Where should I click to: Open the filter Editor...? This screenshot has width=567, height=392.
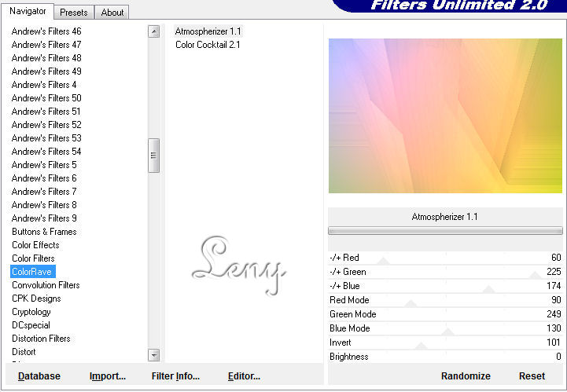[x=244, y=376]
